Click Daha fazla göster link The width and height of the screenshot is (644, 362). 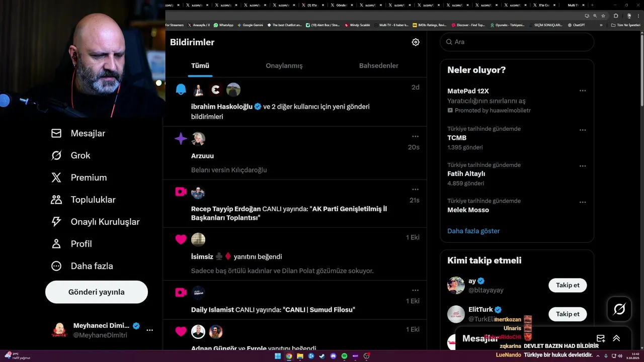tap(473, 231)
